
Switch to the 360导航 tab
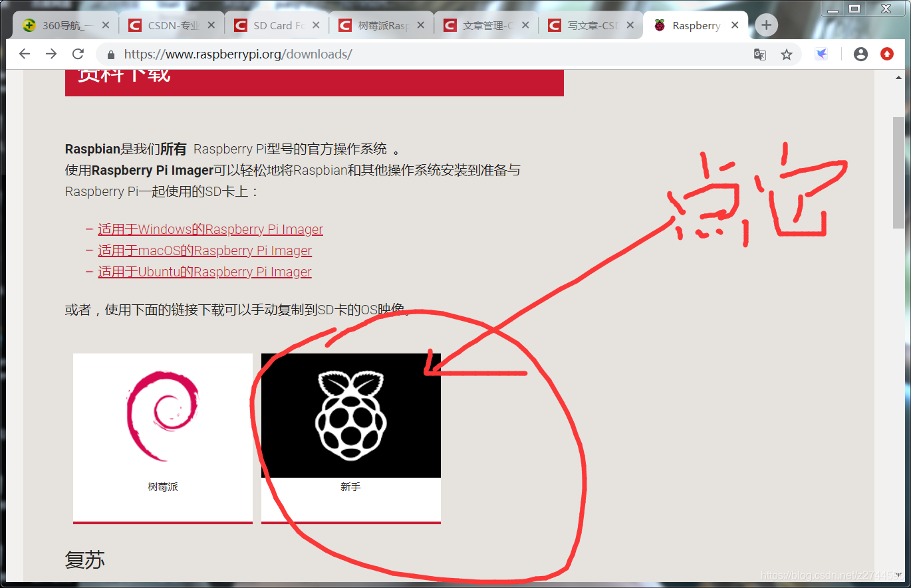(x=66, y=25)
